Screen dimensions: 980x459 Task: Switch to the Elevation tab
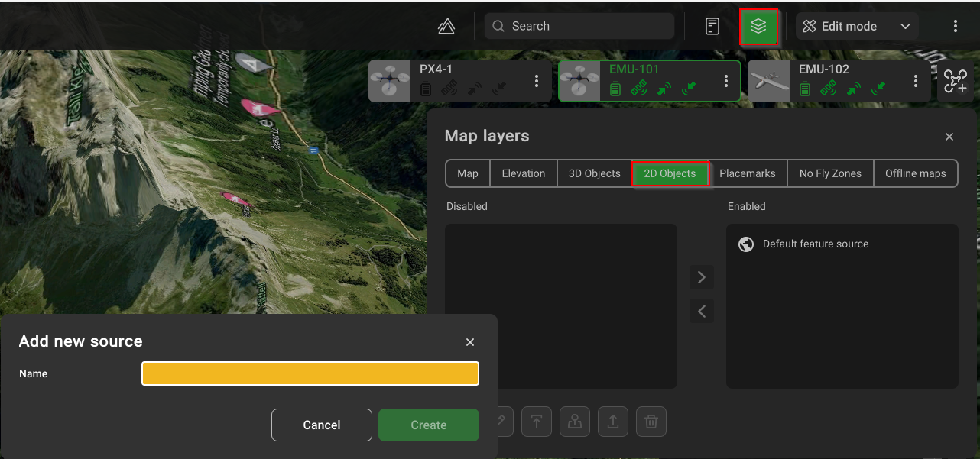[x=524, y=173]
